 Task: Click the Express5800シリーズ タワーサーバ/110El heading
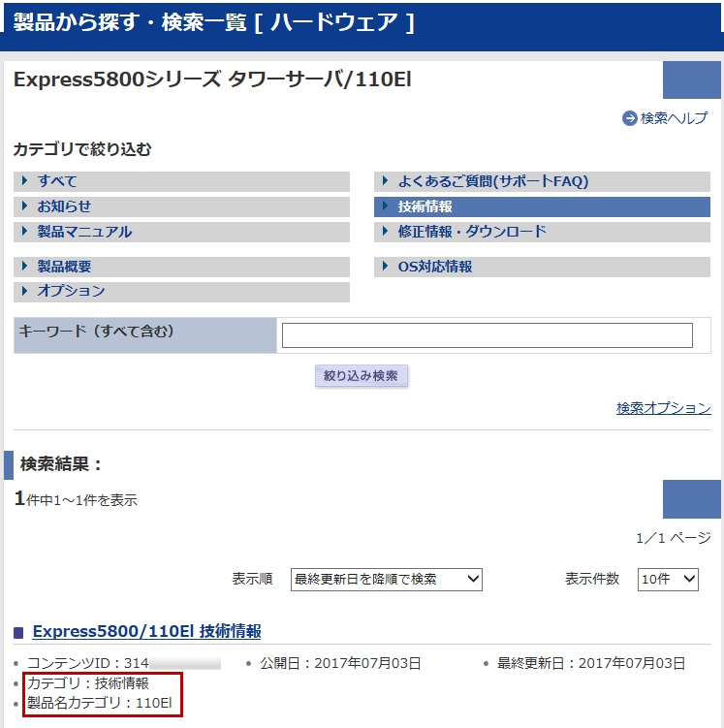pos(212,79)
